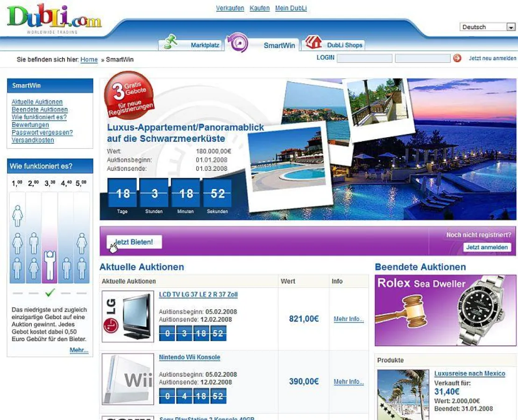Click the Jetzt Bieten! button
The image size is (518, 420).
pyautogui.click(x=135, y=242)
